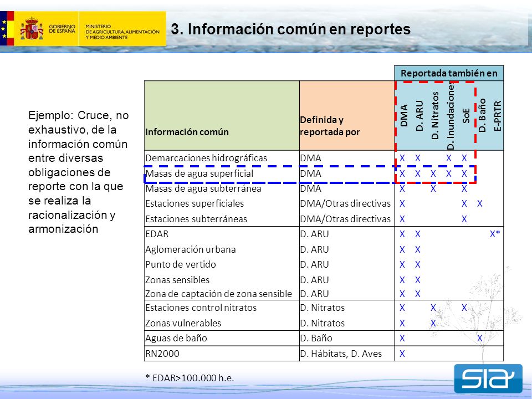
Task: Click the 'Aguas de baño' row label
Action: [176, 338]
